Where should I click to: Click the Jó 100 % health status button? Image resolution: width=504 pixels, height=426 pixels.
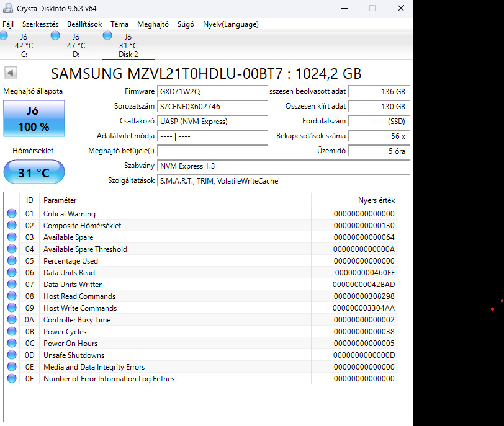point(34,118)
